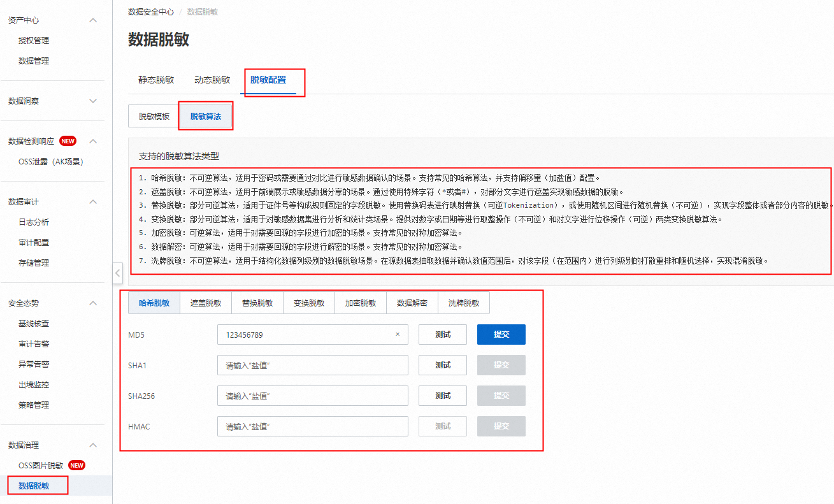The height and width of the screenshot is (504, 834).
Task: Collapse the 资产中心 section
Action: point(93,20)
